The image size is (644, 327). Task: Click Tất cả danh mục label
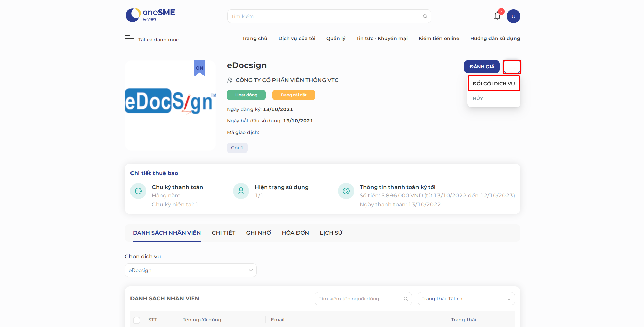pos(159,40)
